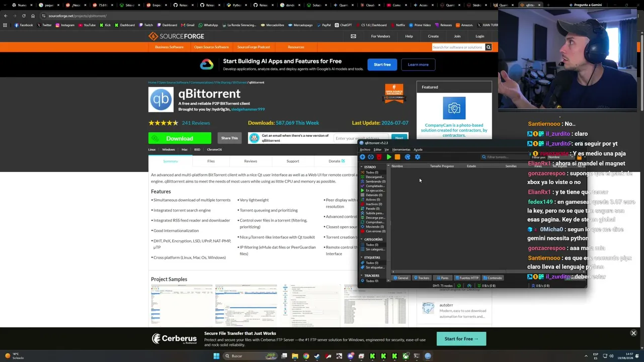This screenshot has width=644, height=362.
Task: Switch to the Trackers tab in qBittorrent bottom panel
Action: 422,278
